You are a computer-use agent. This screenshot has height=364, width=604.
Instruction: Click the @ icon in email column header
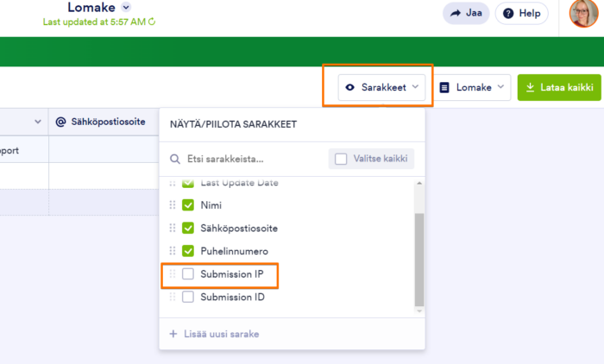(x=60, y=122)
